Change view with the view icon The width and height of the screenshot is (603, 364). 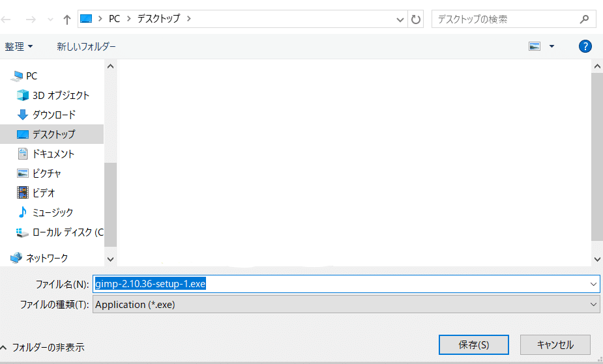(x=535, y=46)
